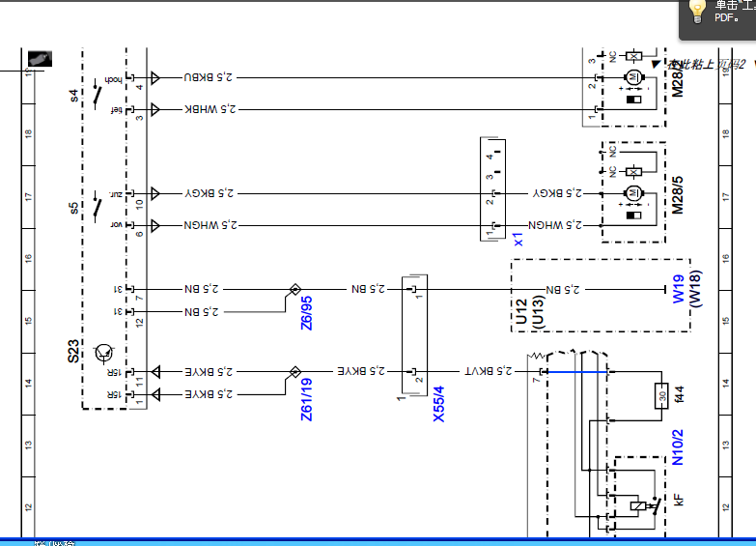Click the 2,5 BN label inside U12 box

pos(563,290)
